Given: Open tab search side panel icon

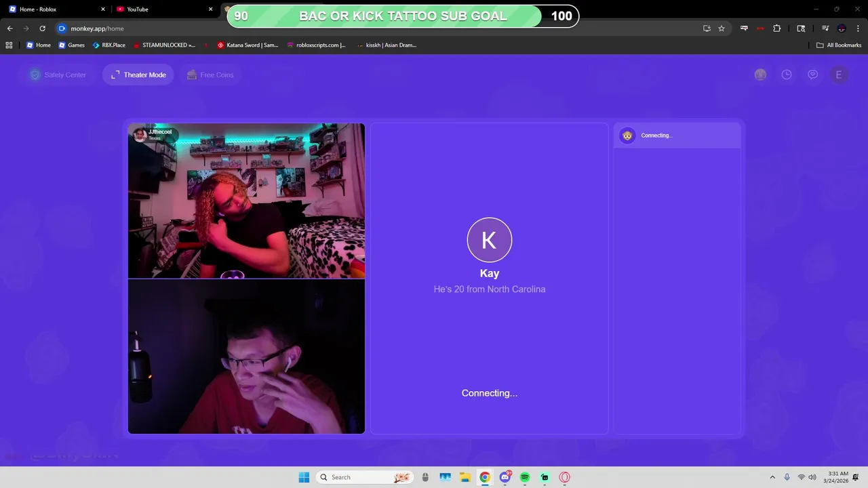Looking at the screenshot, I should pos(801,28).
